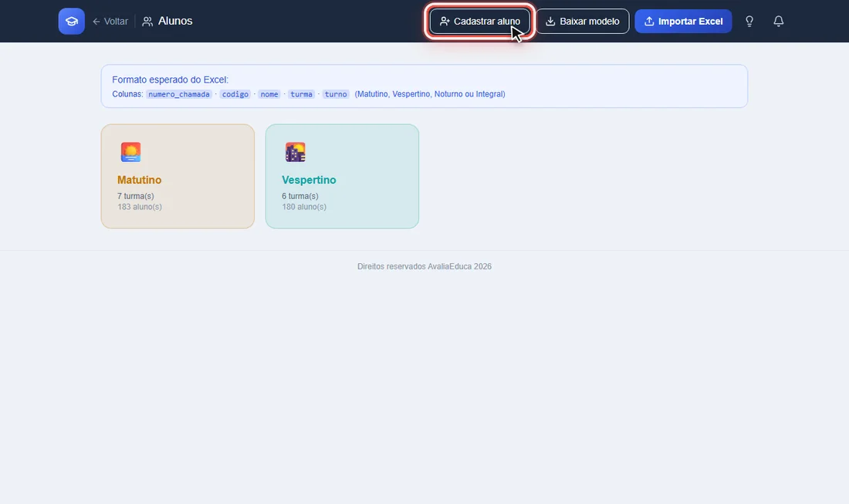Screen dimensions: 849x504
Task: Click the Alunos people icon
Action: [x=147, y=22]
